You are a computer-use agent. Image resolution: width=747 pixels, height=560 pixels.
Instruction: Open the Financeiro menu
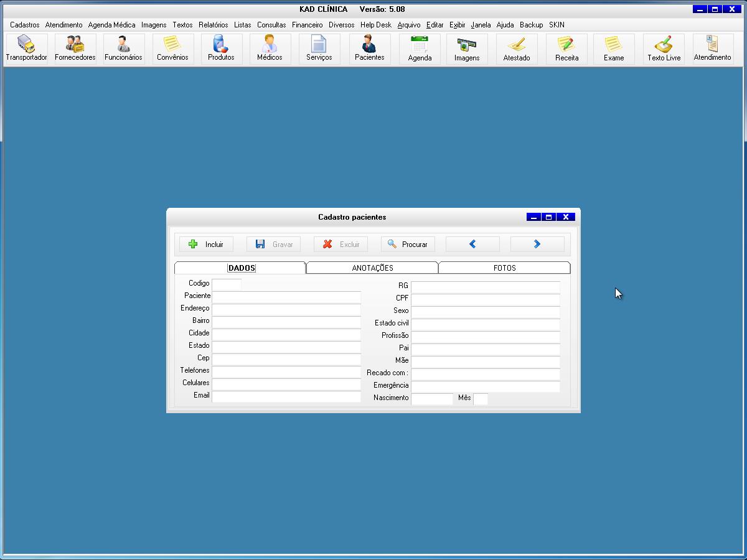[307, 25]
